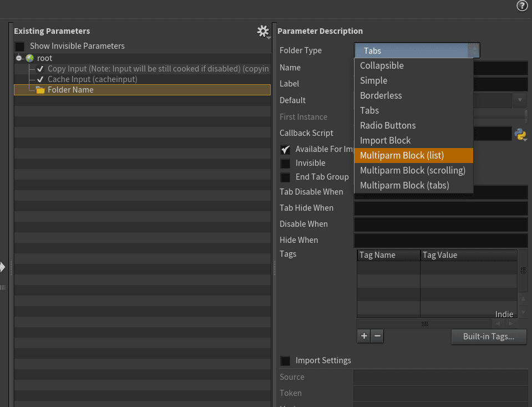The height and width of the screenshot is (407, 532).
Task: Collapse the root tree node
Action: tap(19, 58)
